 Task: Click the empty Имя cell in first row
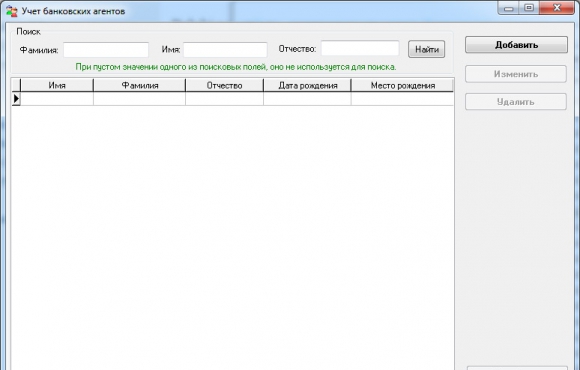point(57,99)
